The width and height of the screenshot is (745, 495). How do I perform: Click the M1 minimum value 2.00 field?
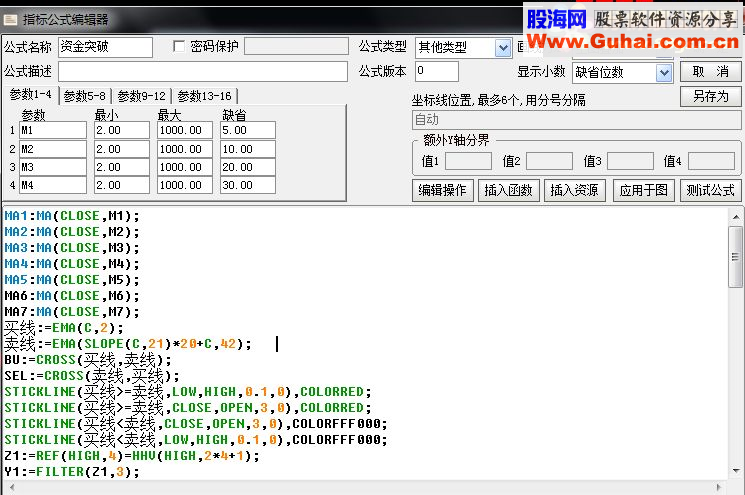[x=122, y=130]
